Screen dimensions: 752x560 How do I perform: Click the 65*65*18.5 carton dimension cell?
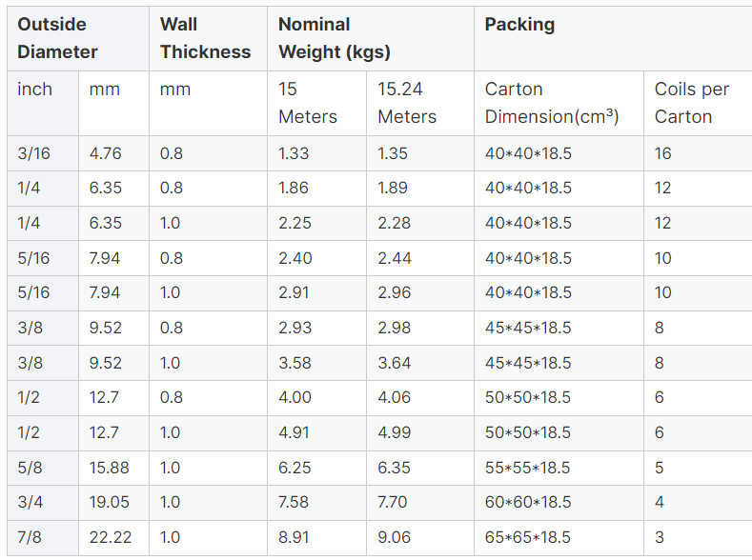[x=528, y=537]
